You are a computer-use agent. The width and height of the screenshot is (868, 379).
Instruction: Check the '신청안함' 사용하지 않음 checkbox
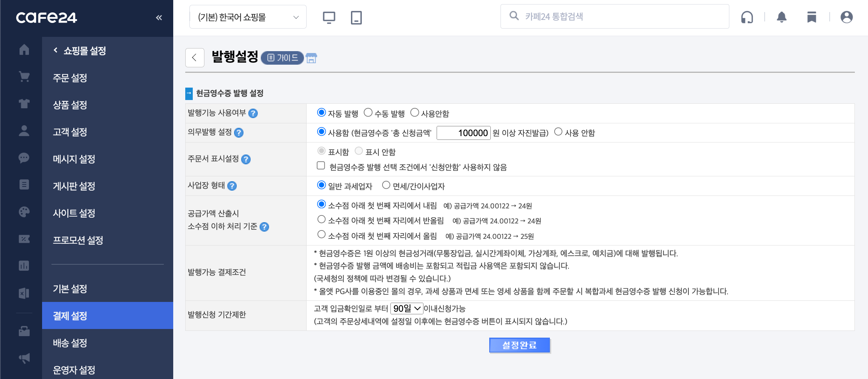[321, 165]
